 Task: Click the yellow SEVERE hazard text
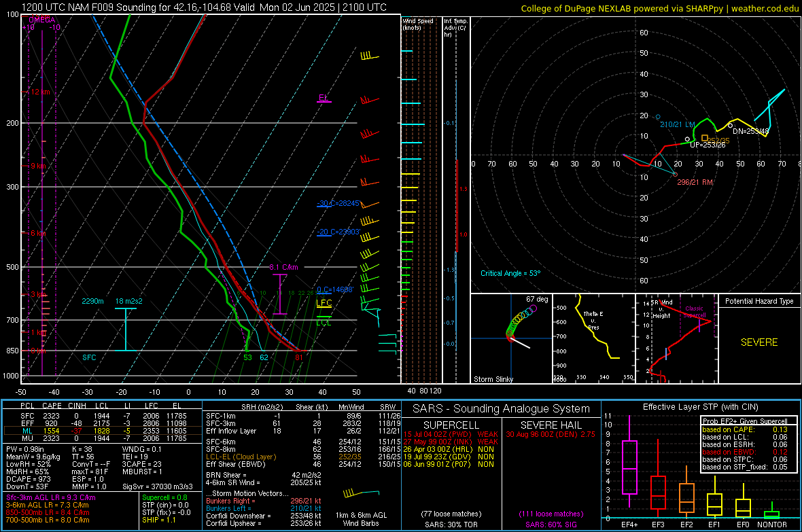[759, 342]
